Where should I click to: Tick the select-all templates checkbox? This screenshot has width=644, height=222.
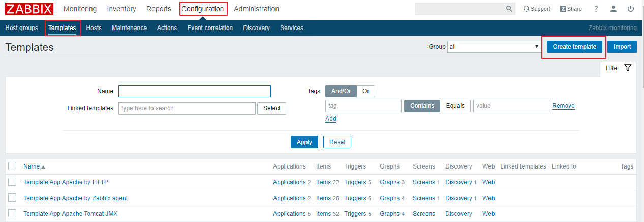click(x=13, y=166)
